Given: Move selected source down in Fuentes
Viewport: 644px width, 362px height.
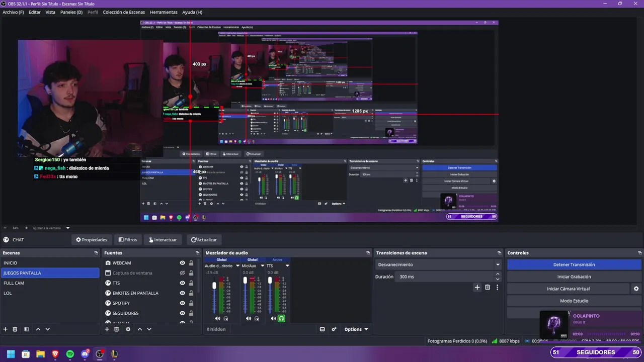Looking at the screenshot, I should (x=149, y=329).
